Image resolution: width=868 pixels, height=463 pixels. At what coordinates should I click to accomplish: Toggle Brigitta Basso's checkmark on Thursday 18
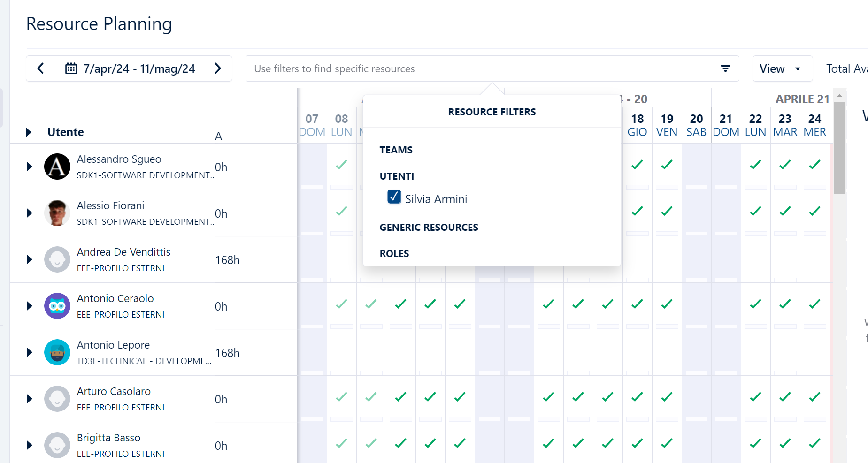[x=637, y=442]
